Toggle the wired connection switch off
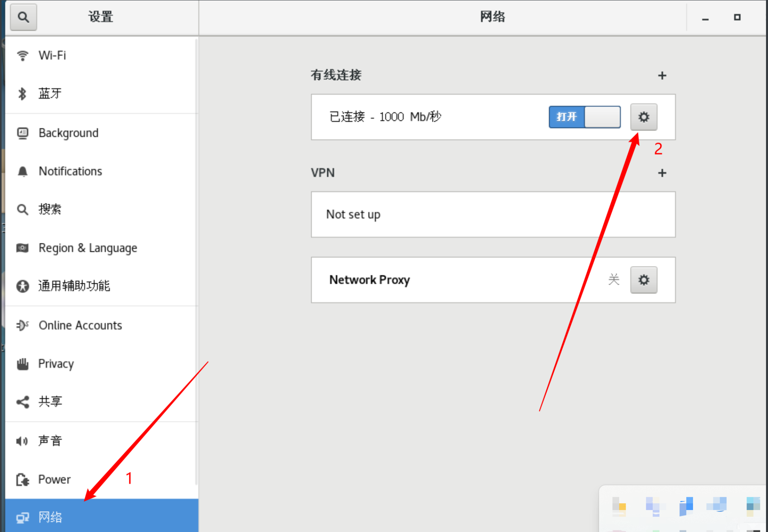 [x=584, y=117]
